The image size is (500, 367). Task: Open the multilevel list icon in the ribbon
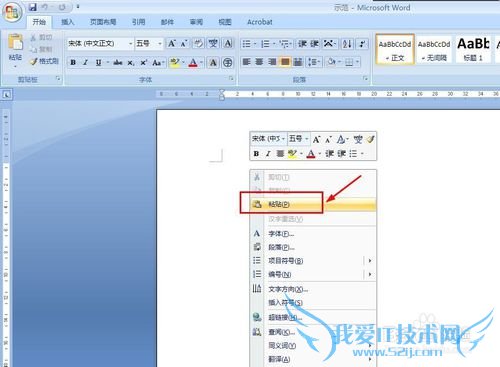click(x=284, y=44)
